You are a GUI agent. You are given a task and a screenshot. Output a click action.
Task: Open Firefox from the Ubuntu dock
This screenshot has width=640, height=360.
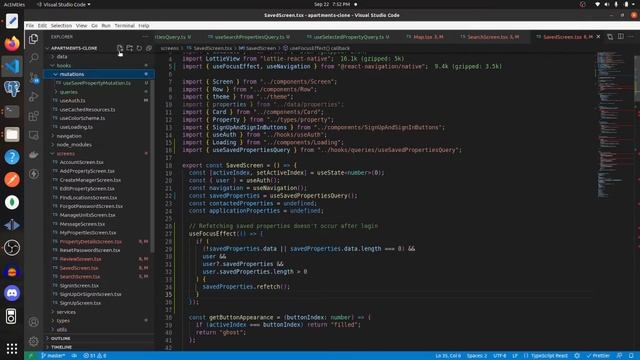(x=12, y=43)
